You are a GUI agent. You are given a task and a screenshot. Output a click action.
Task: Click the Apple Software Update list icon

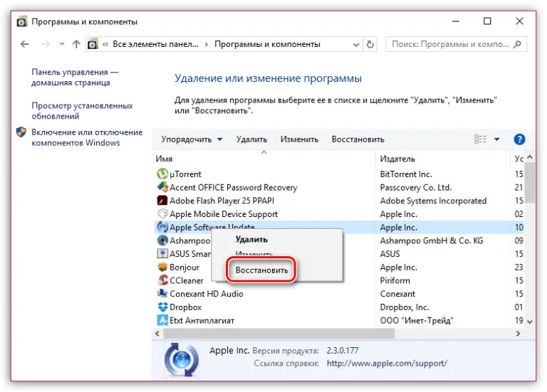162,227
